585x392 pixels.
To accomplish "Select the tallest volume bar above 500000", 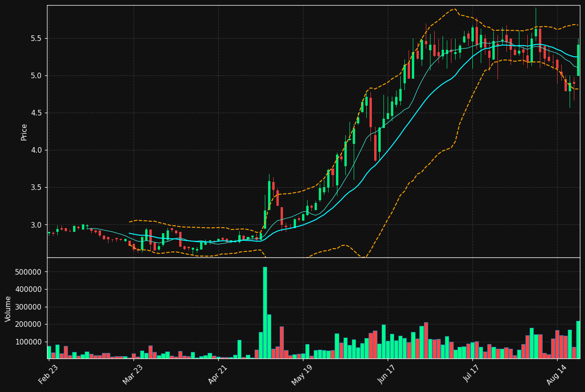I will tap(265, 312).
